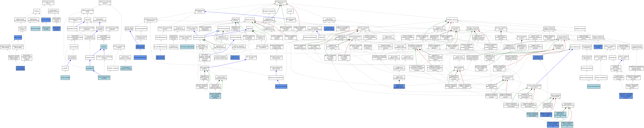Select the white fat cell differentiation node
This screenshot has width=644, height=128.
coord(160,57)
